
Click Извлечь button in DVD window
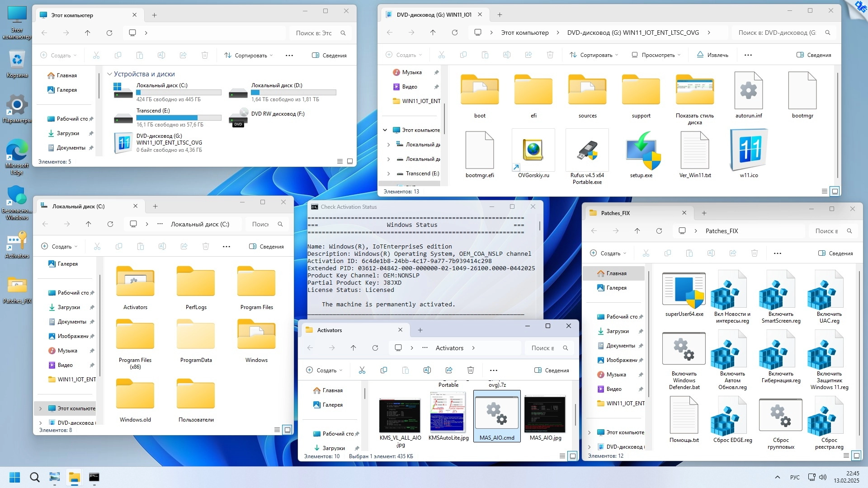(712, 55)
